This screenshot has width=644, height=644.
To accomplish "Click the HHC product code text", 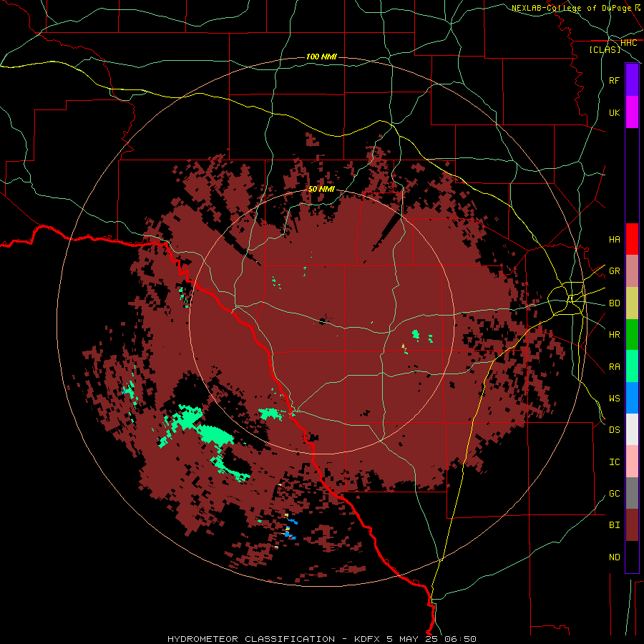I will tap(628, 43).
